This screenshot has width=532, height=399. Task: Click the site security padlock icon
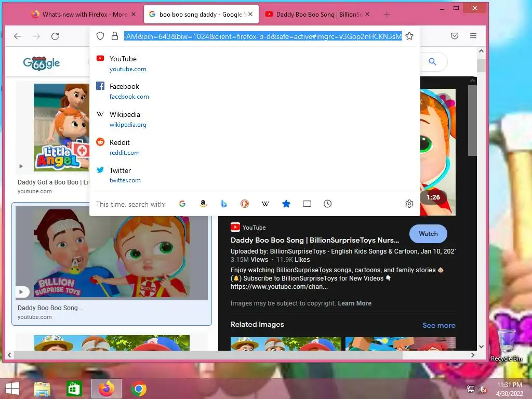(x=115, y=36)
